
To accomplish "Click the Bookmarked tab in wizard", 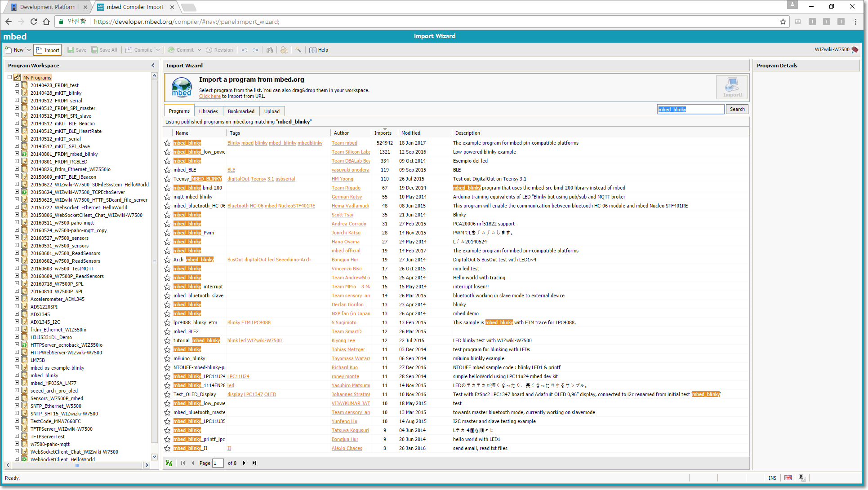I will tap(241, 111).
